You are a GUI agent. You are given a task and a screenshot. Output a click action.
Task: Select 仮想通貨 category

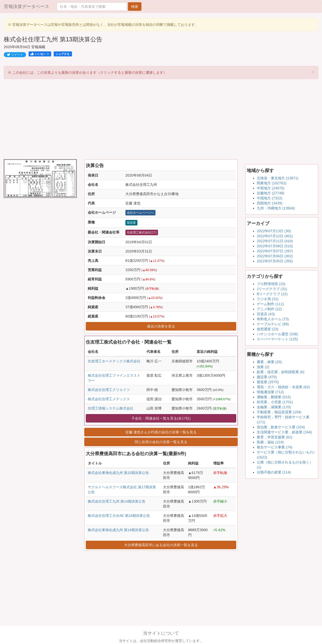point(267,329)
